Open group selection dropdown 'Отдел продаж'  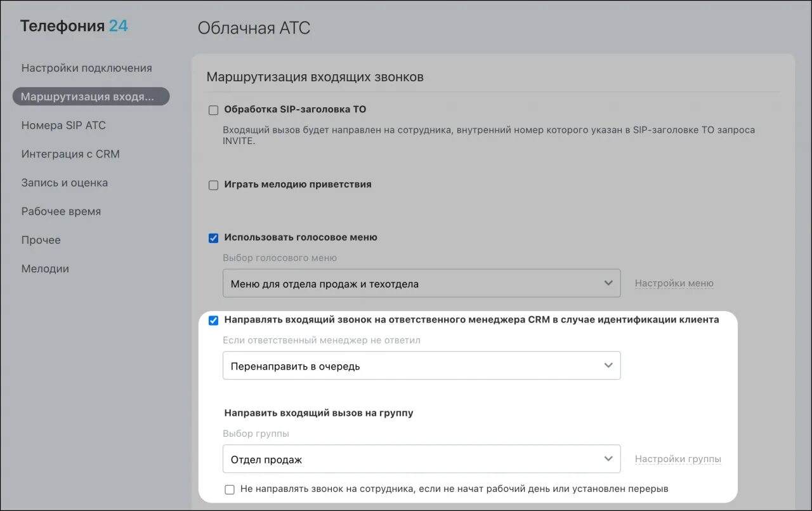[x=421, y=459]
